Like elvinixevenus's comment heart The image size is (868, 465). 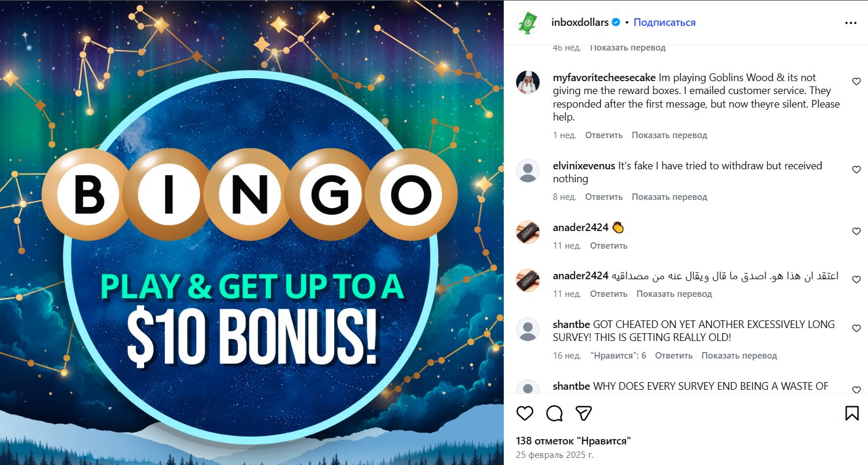pos(856,170)
